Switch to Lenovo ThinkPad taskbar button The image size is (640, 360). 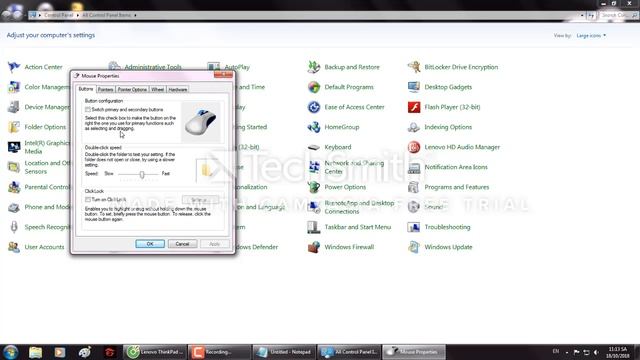click(x=155, y=352)
